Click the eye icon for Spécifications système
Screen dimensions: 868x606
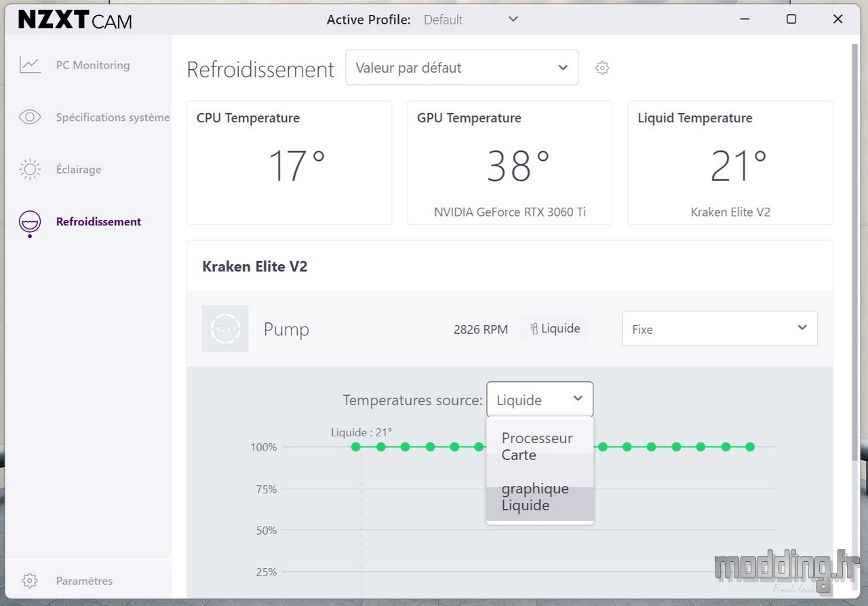[30, 117]
